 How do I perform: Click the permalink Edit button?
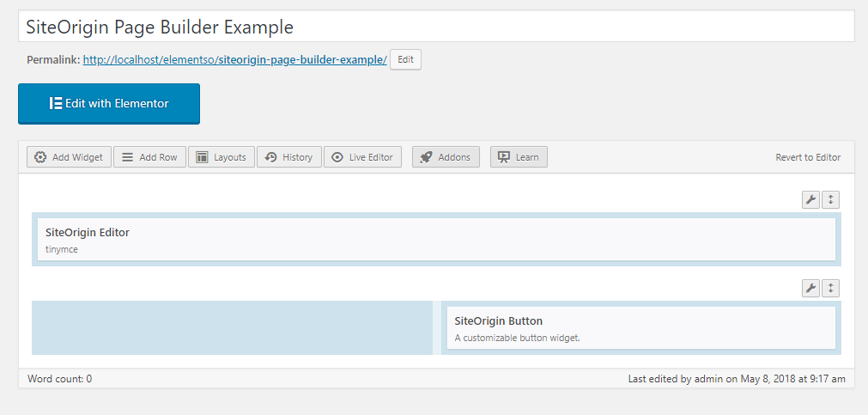pyautogui.click(x=405, y=60)
